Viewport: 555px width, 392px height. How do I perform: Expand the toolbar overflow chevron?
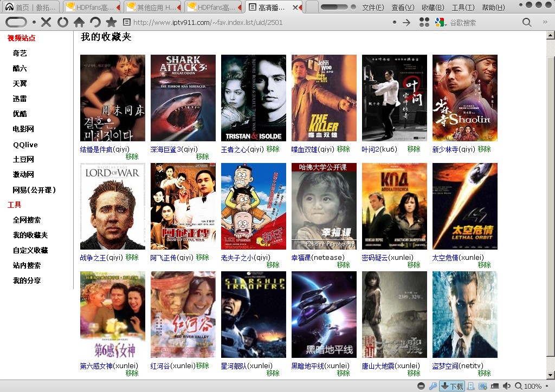click(545, 22)
